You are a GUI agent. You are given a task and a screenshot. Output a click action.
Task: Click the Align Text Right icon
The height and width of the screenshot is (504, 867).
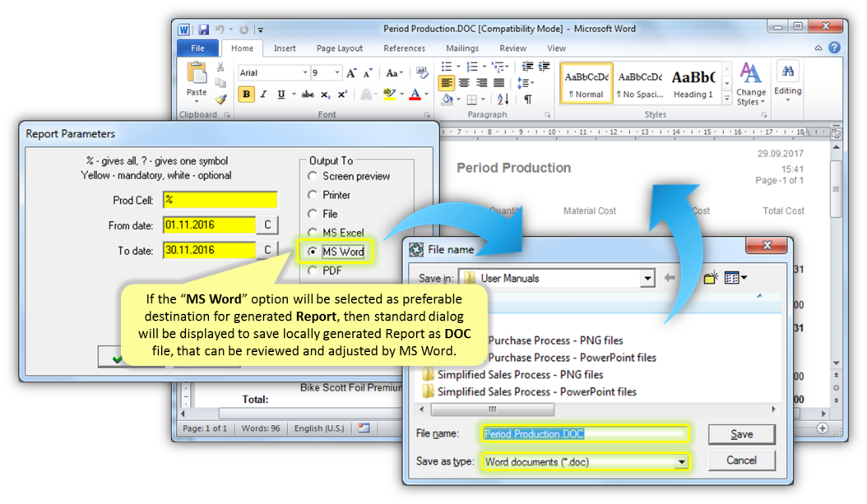481,83
